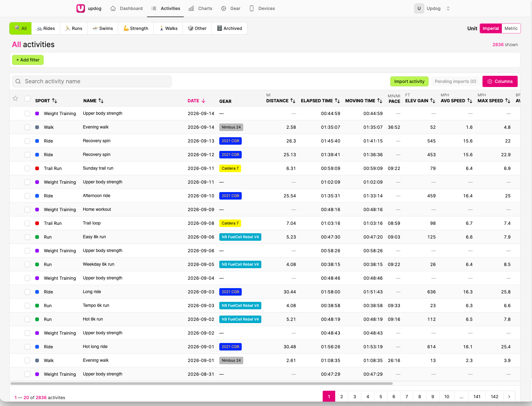This screenshot has height=406, width=532.
Task: Open the Charts bar-graph icon
Action: 191,8
